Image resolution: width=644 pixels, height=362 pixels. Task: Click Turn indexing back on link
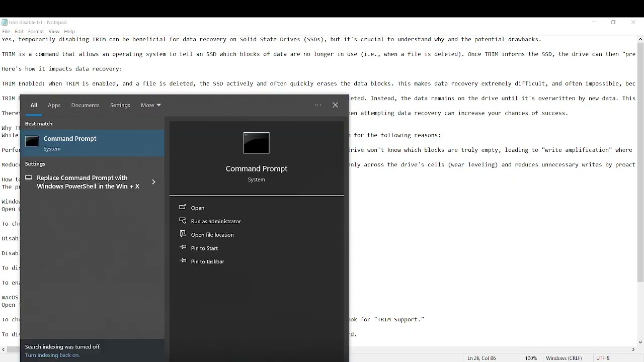click(x=52, y=355)
